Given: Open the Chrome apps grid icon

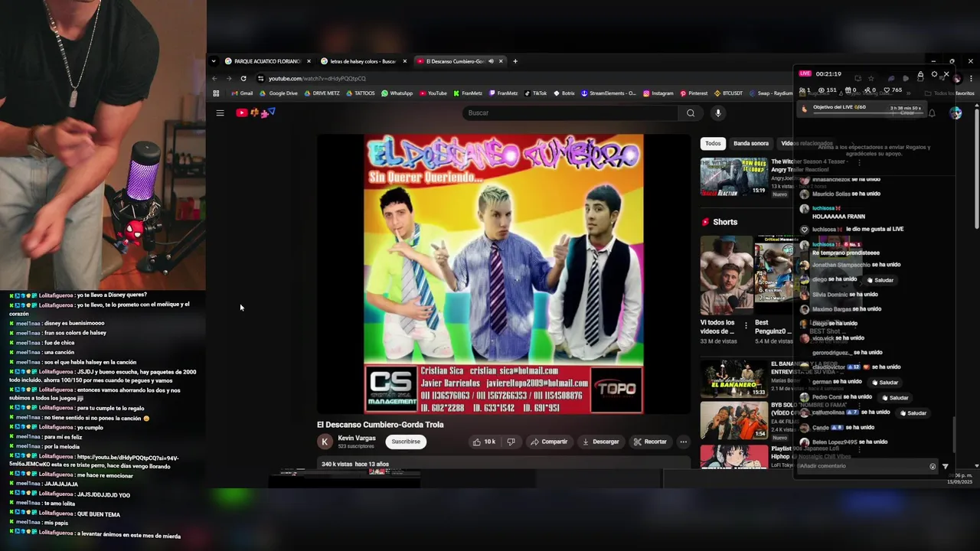Looking at the screenshot, I should click(216, 93).
